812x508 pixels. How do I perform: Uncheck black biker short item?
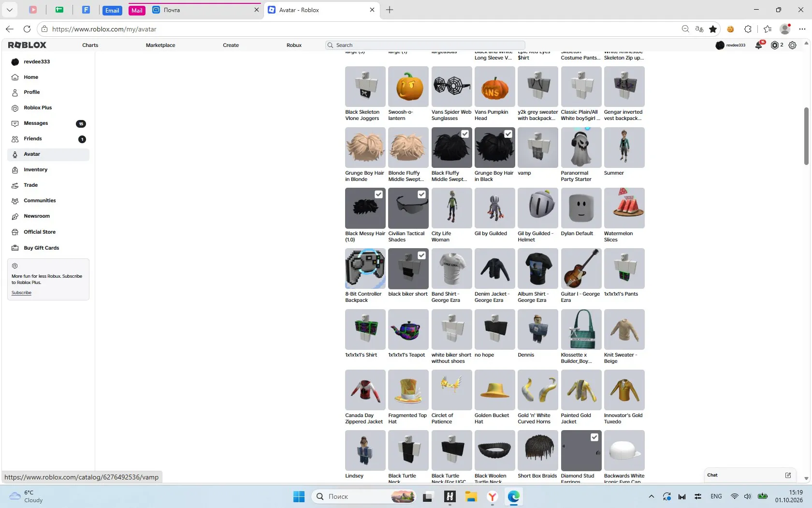click(x=421, y=255)
